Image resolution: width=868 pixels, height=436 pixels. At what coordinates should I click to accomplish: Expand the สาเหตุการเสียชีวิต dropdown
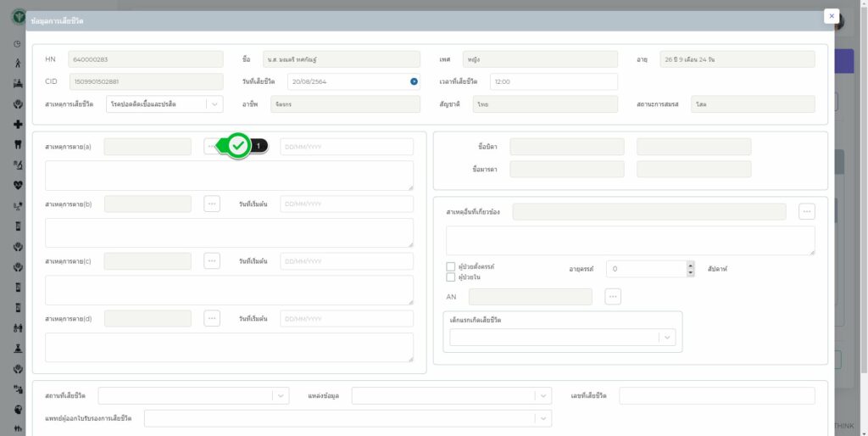215,103
